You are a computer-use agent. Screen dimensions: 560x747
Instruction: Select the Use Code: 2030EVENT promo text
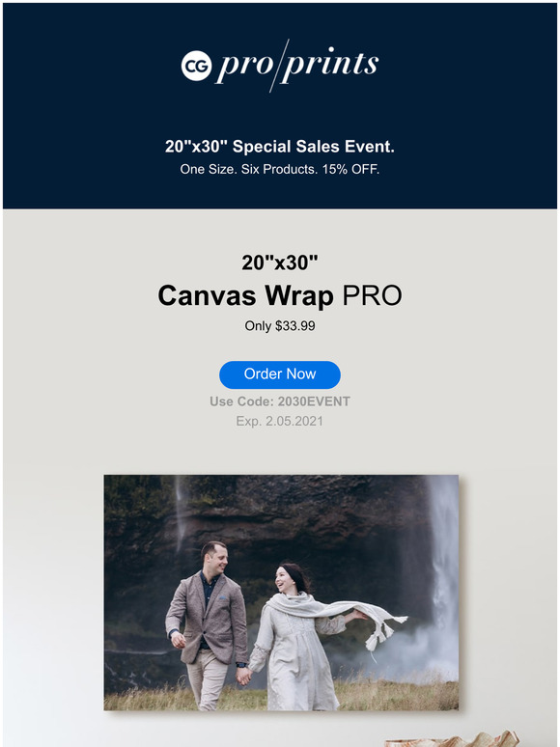tap(280, 401)
